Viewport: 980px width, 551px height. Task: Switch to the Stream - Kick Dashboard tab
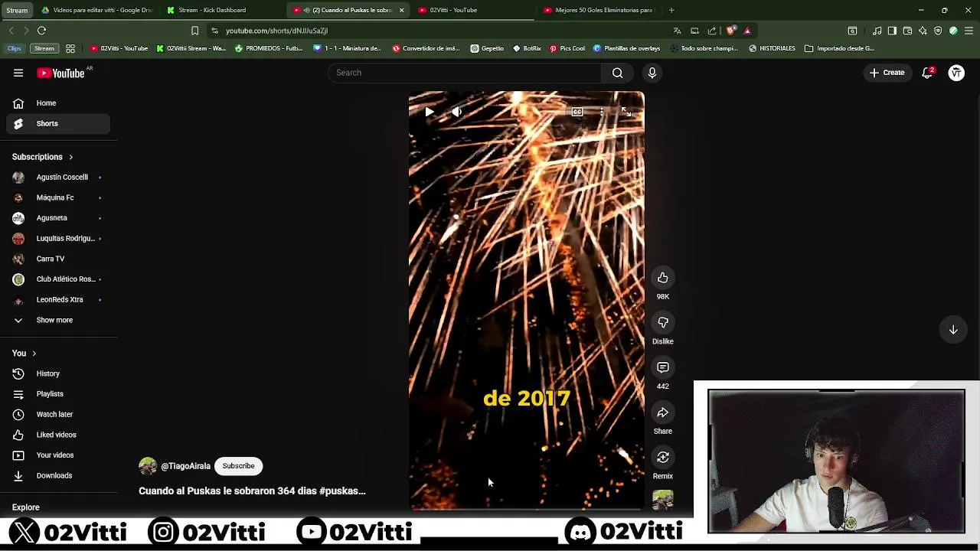pyautogui.click(x=222, y=10)
